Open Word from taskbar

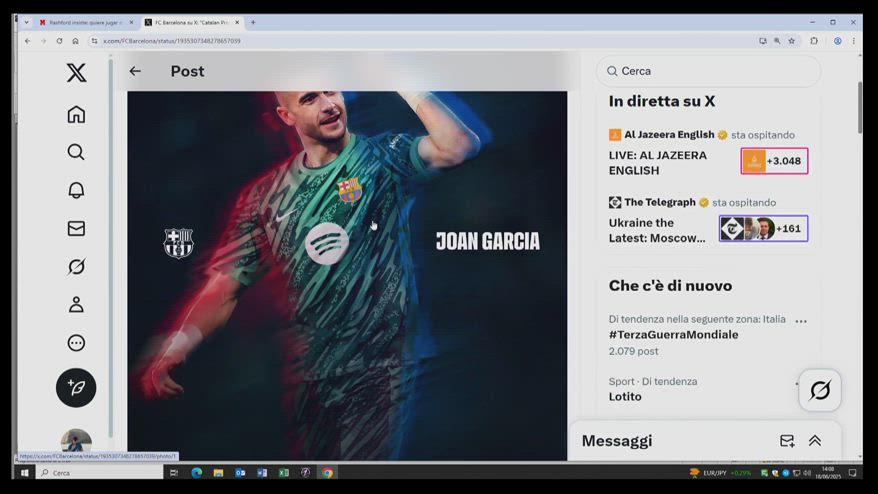pos(262,473)
